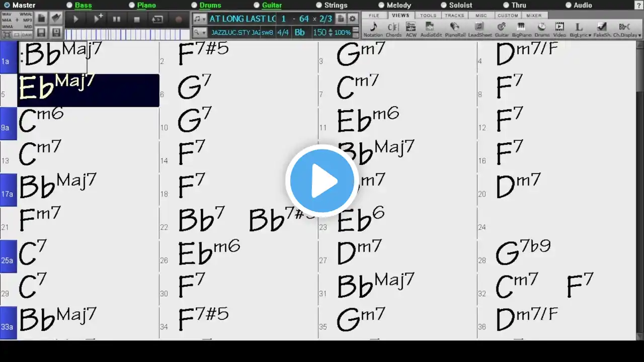Select the Thru track radio button

click(506, 5)
